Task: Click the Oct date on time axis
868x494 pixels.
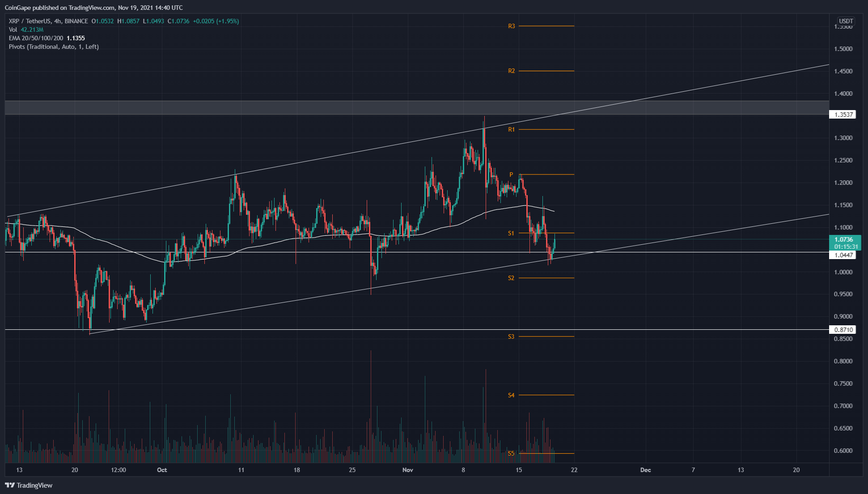Action: pyautogui.click(x=162, y=470)
